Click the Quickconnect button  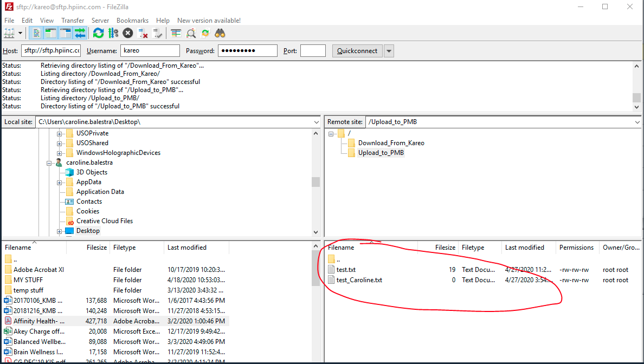357,51
